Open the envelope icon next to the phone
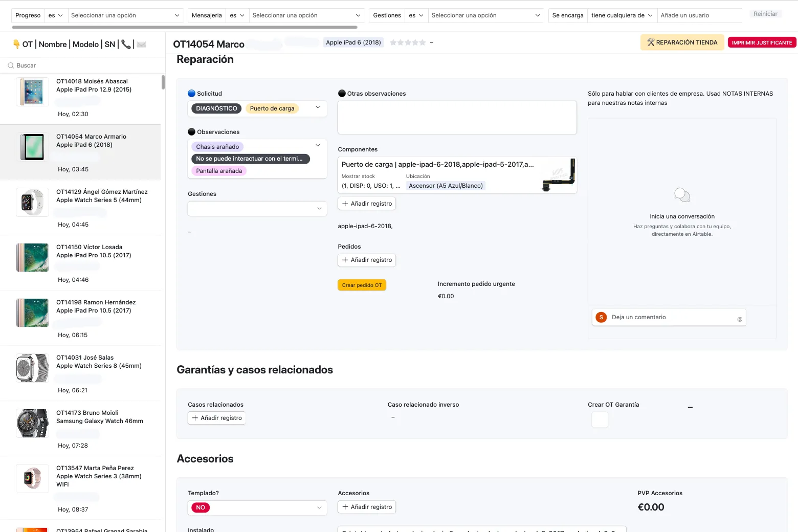 coord(140,44)
